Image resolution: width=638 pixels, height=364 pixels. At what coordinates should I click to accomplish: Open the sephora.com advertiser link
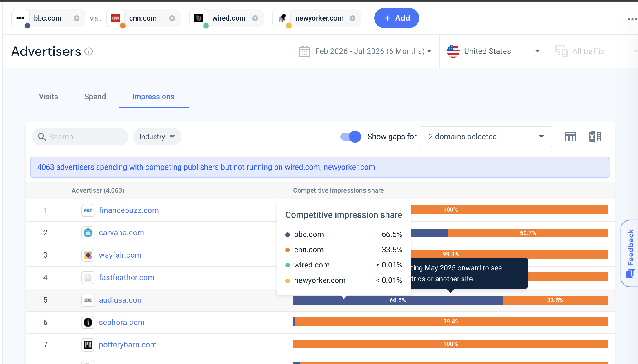122,323
